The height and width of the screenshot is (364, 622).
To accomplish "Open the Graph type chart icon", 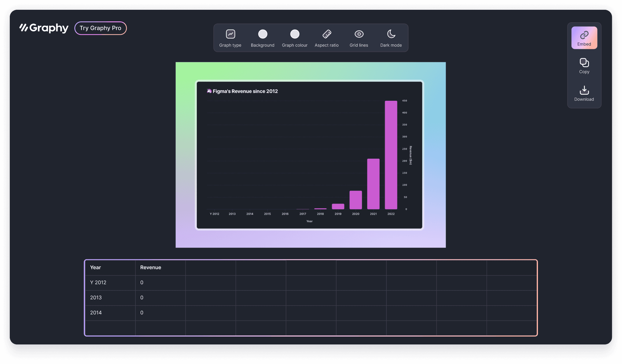I will tap(230, 34).
